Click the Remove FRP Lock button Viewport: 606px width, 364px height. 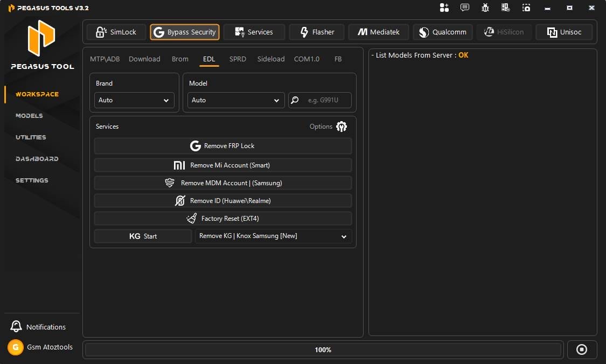point(222,145)
